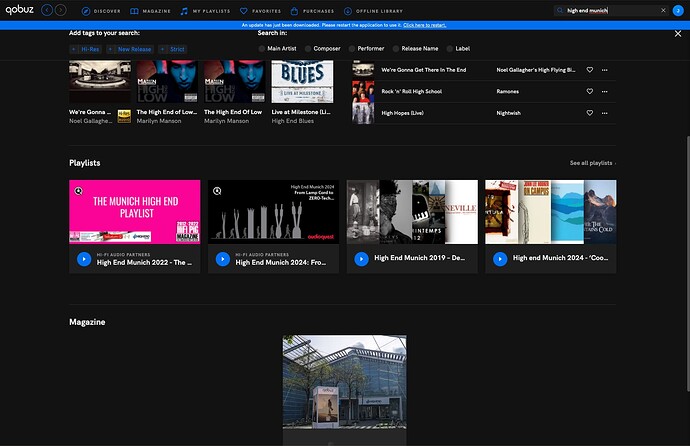Open artist Ramones from track list
The width and height of the screenshot is (690, 446).
click(507, 91)
